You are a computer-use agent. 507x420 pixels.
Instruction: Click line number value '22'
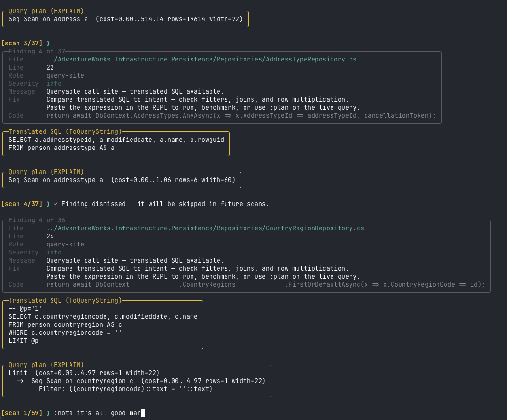point(50,68)
